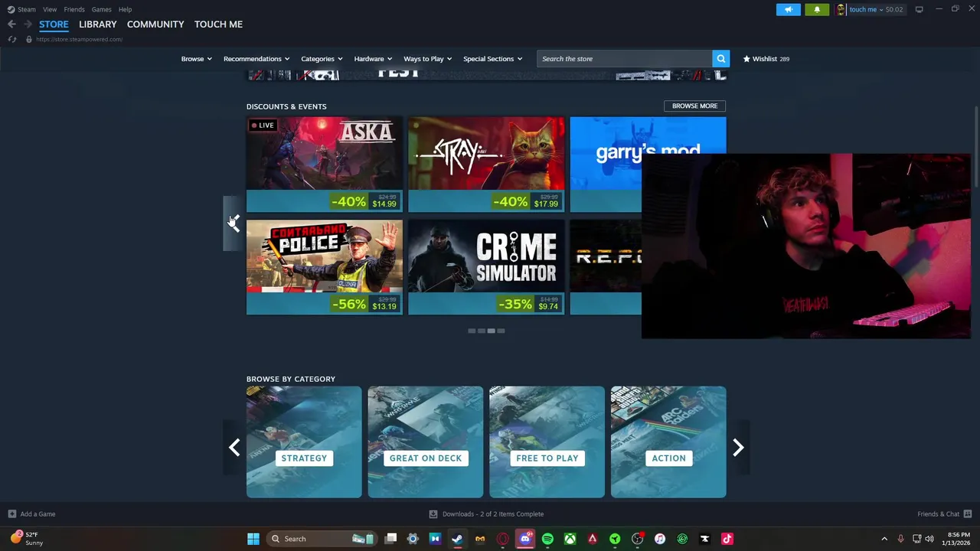The image size is (980, 551).
Task: Open the FREE TO PLAY category
Action: tap(547, 442)
